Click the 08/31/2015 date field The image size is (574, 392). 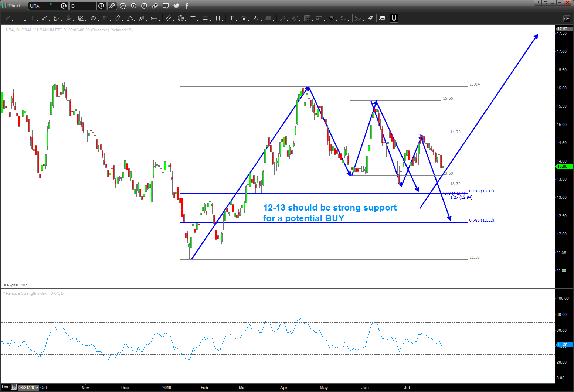click(28, 387)
